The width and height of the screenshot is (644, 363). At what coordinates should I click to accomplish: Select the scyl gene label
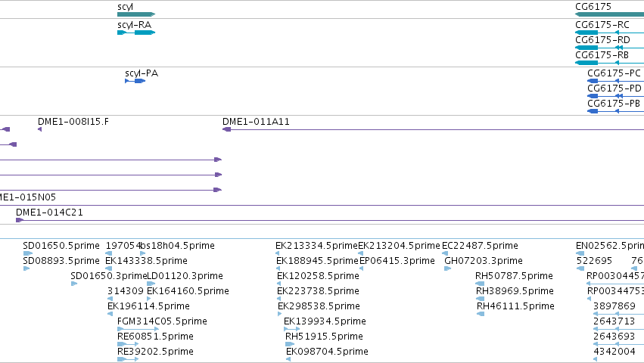pos(125,7)
